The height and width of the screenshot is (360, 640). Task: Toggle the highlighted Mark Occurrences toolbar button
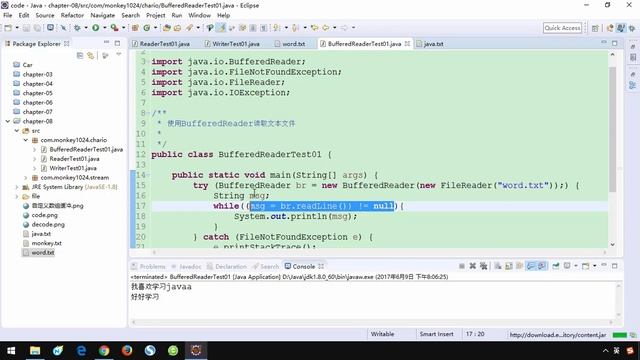click(x=221, y=28)
